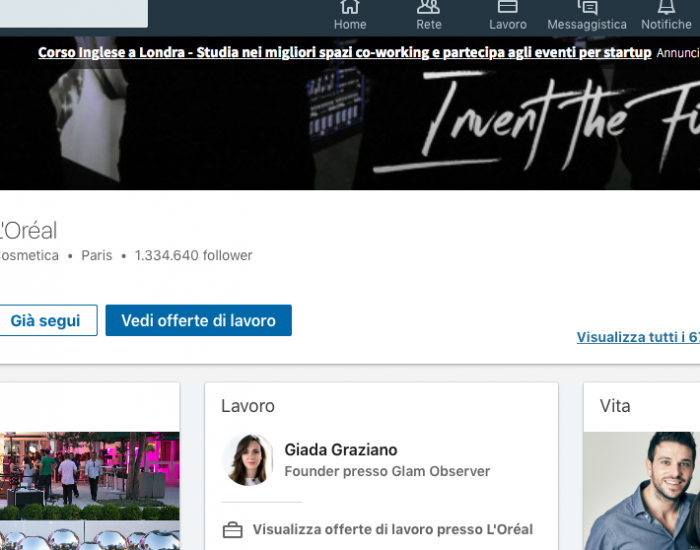
Task: Open Giada Graziano's profile name
Action: (341, 450)
